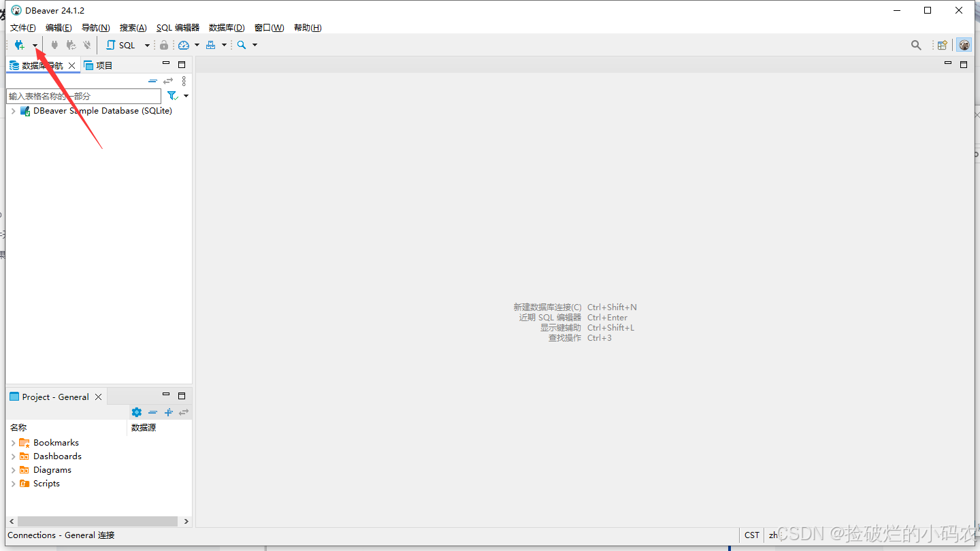Maximize the Project - General panel
Viewport: 980px width, 551px height.
(x=182, y=395)
